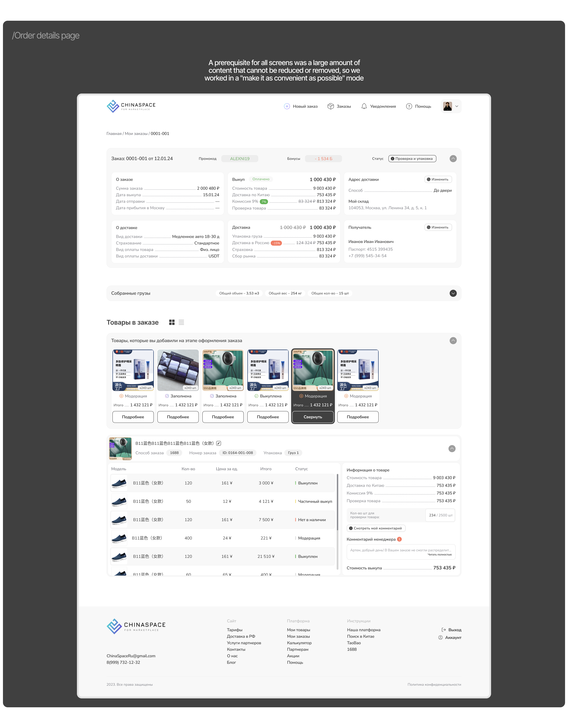Click the edit pencil icon next to product title
This screenshot has height=728, width=568.
pos(218,443)
